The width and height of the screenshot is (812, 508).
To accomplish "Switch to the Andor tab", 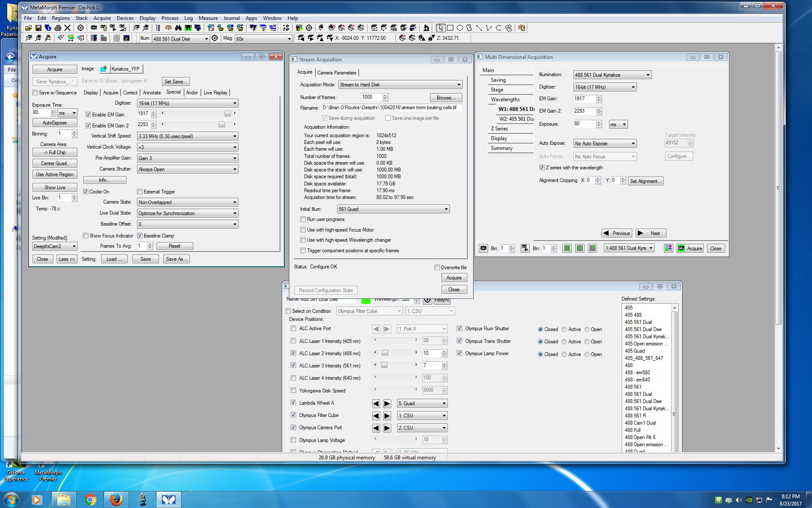I will tap(192, 93).
